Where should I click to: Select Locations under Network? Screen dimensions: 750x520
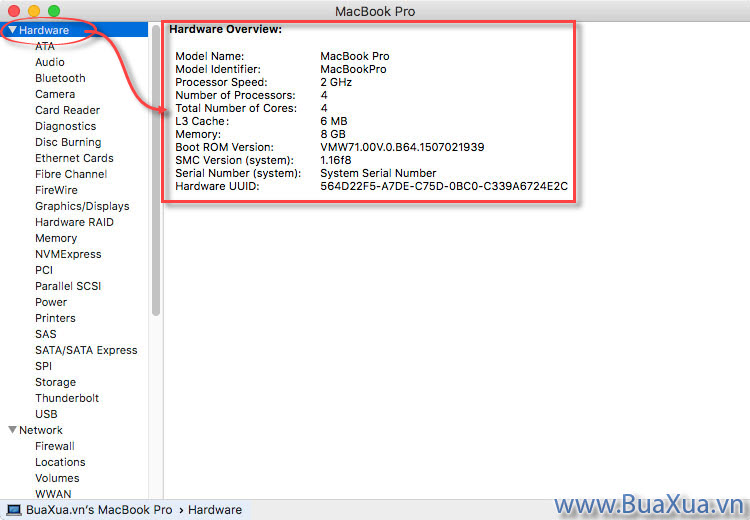tap(60, 462)
